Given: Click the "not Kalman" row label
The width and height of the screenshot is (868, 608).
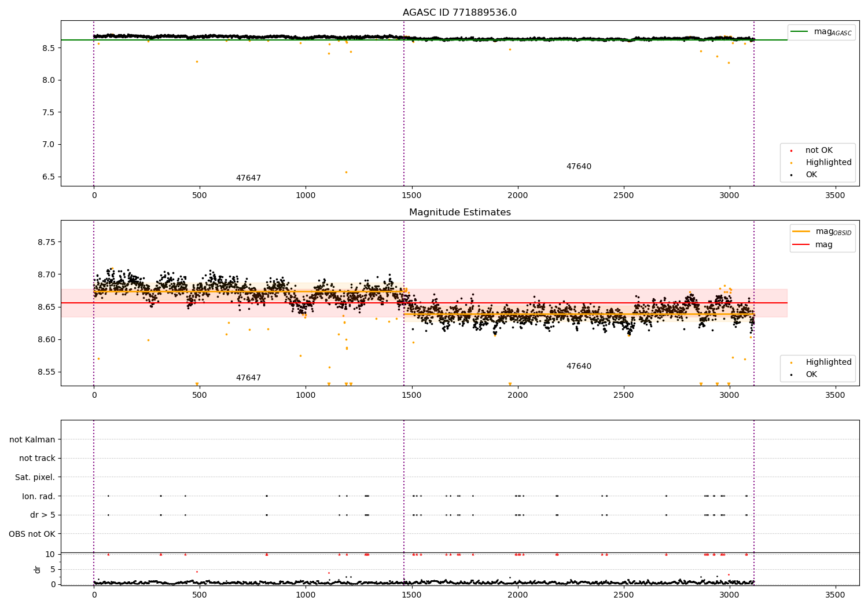Looking at the screenshot, I should pos(32,439).
